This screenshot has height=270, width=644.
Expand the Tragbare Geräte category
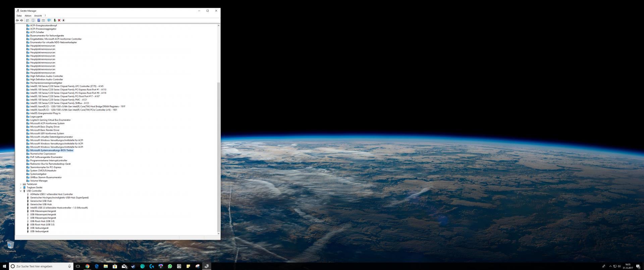tap(21, 187)
